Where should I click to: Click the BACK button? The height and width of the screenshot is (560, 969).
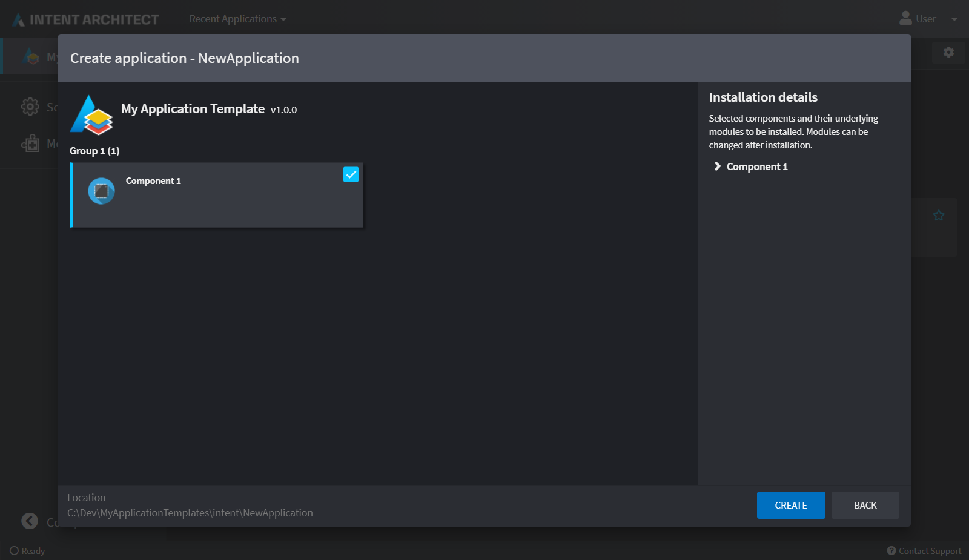click(865, 505)
